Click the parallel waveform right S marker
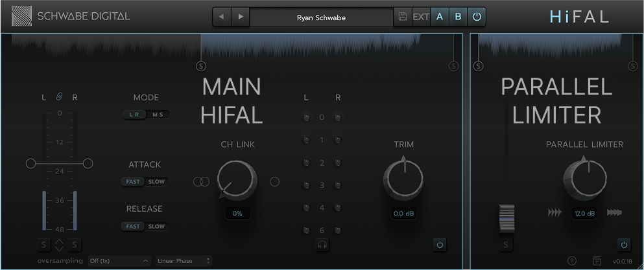 (633, 65)
